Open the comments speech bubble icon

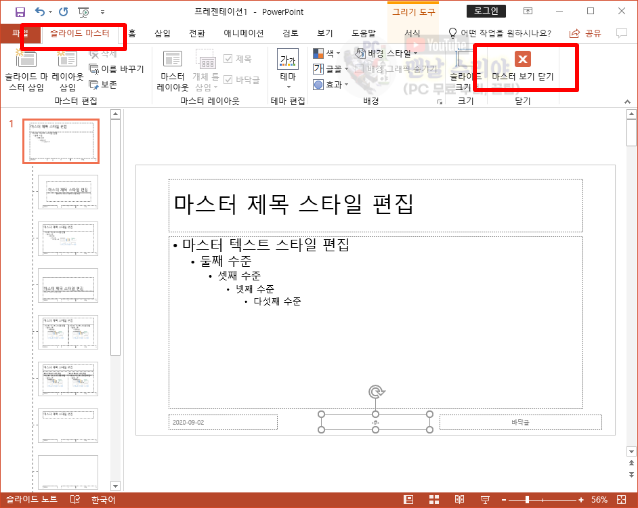point(621,33)
